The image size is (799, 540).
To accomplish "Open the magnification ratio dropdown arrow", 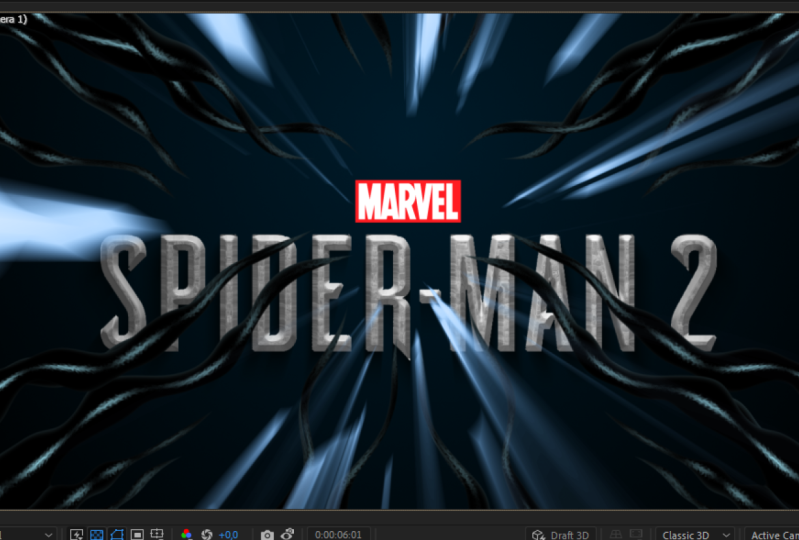I will point(48,535).
